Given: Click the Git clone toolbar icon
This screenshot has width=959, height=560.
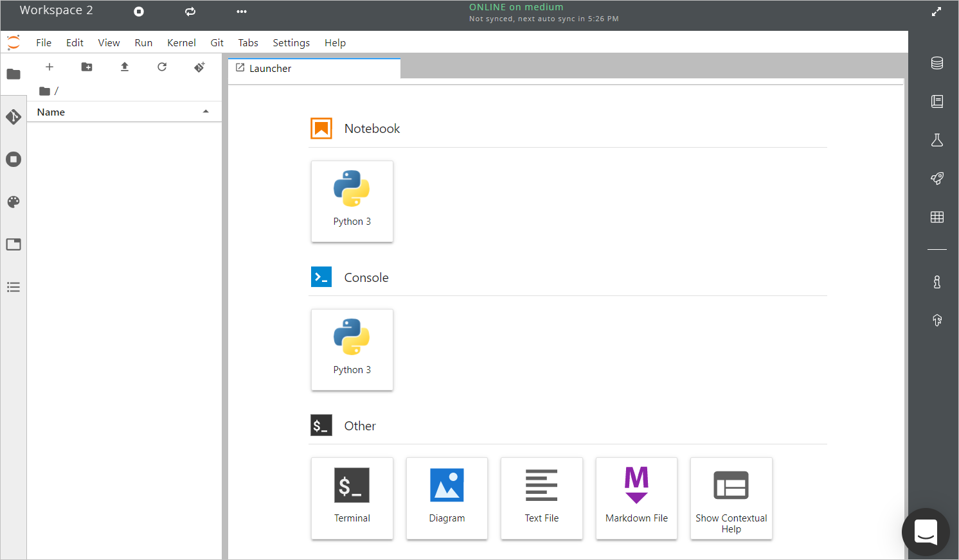Looking at the screenshot, I should [200, 67].
